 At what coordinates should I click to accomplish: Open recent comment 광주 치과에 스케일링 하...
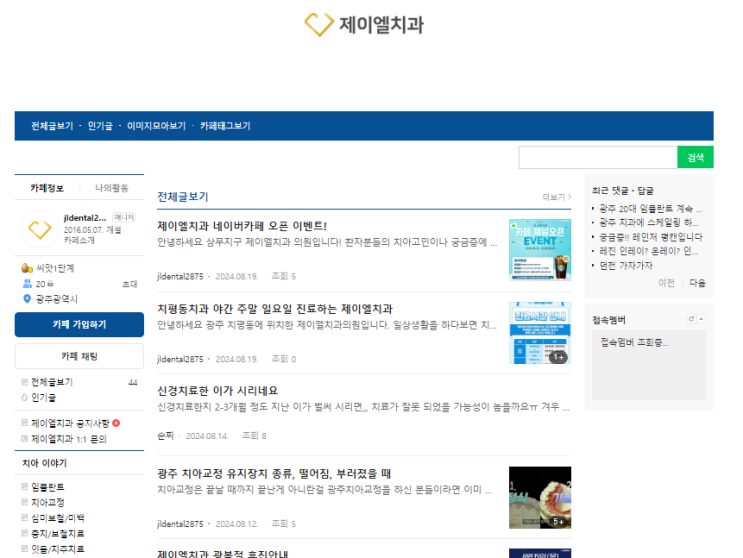(x=649, y=223)
